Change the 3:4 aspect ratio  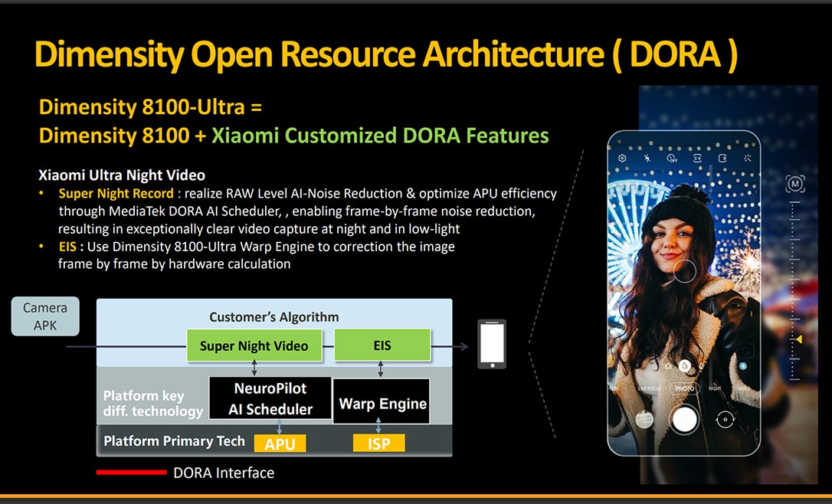(x=697, y=159)
